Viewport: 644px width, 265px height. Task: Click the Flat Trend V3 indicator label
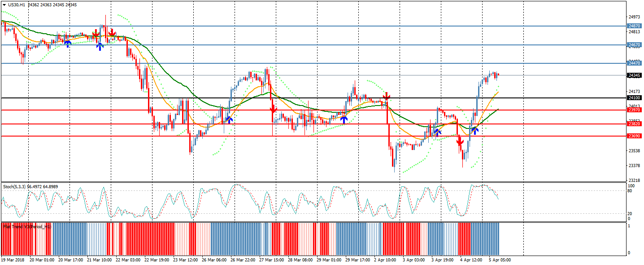point(27,227)
